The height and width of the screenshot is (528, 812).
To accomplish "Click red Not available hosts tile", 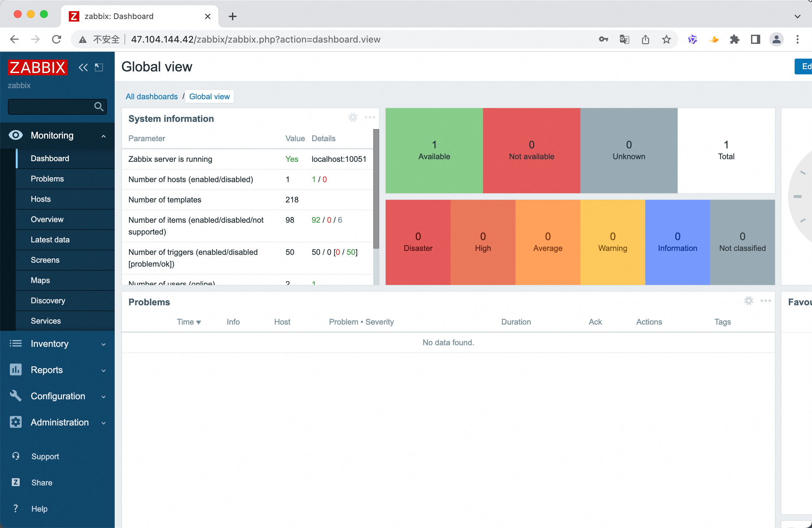I will coord(532,150).
